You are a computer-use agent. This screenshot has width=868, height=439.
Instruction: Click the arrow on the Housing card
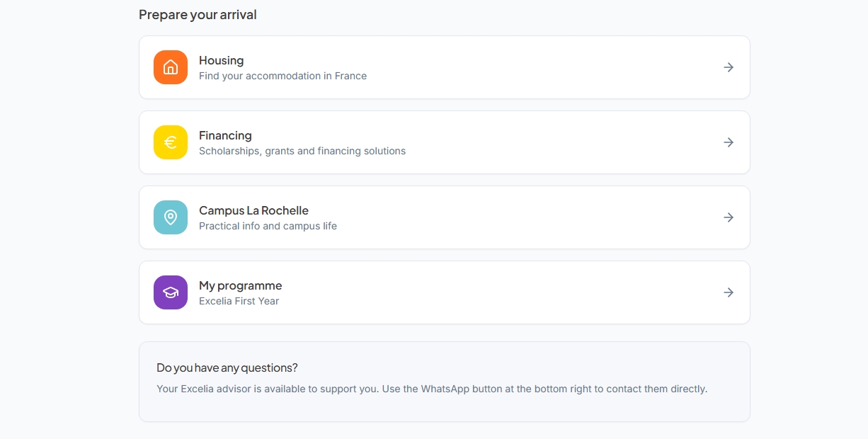[729, 67]
